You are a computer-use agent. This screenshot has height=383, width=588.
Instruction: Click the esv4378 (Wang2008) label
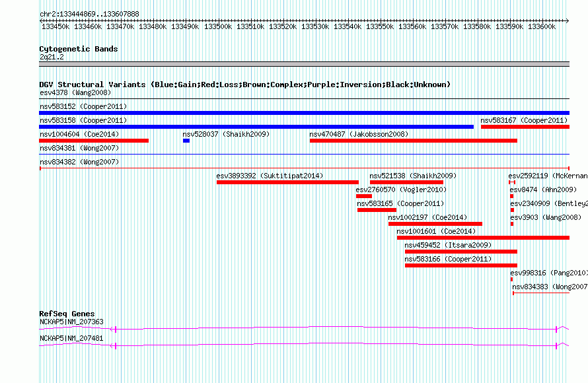click(75, 92)
